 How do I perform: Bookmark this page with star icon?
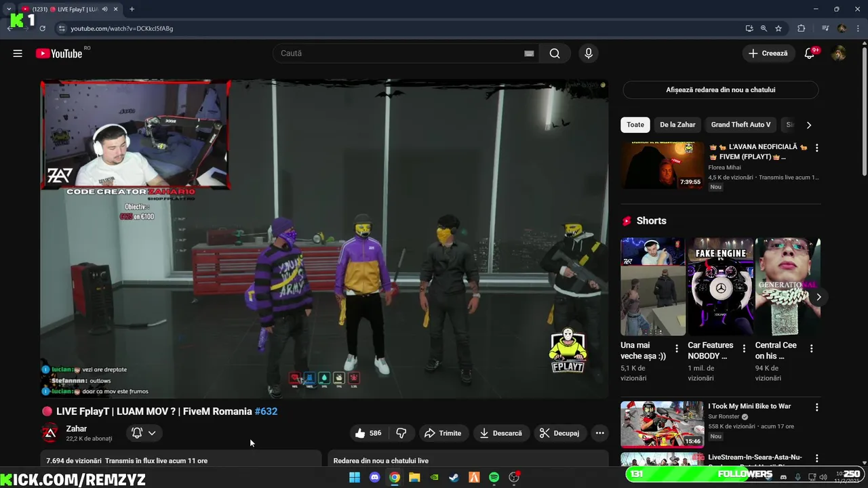(x=778, y=28)
